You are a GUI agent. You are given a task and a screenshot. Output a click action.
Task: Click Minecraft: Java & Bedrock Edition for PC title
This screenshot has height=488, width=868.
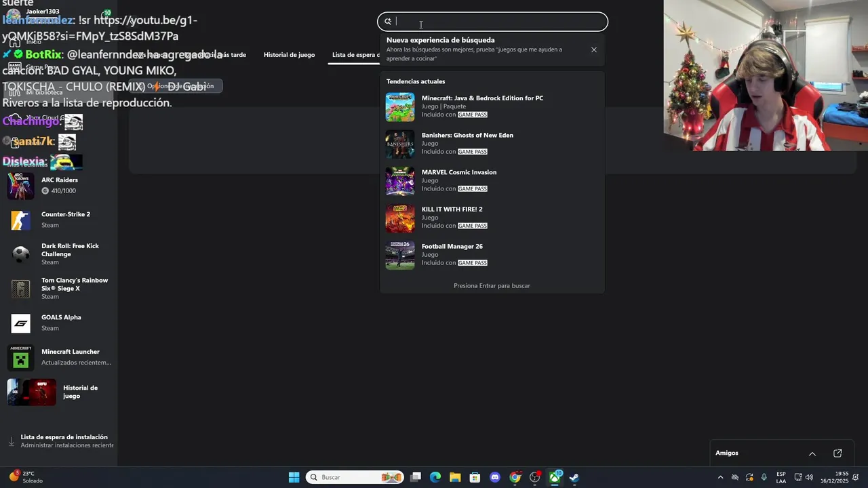tap(482, 98)
